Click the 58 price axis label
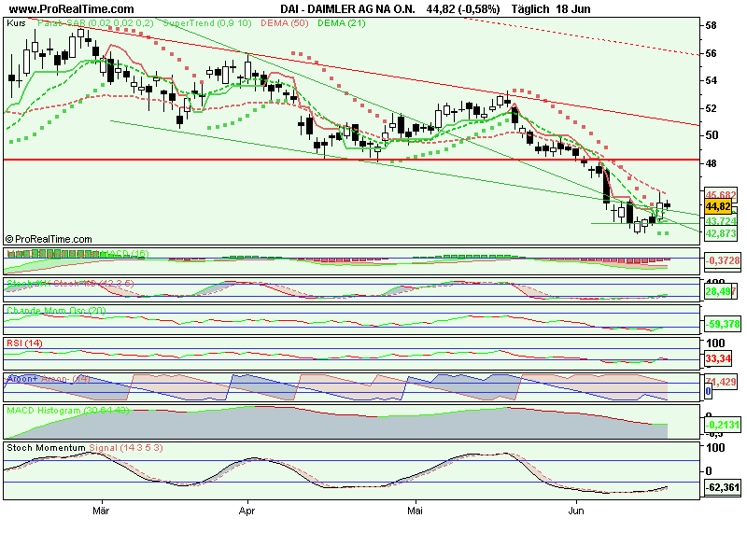 [x=711, y=26]
